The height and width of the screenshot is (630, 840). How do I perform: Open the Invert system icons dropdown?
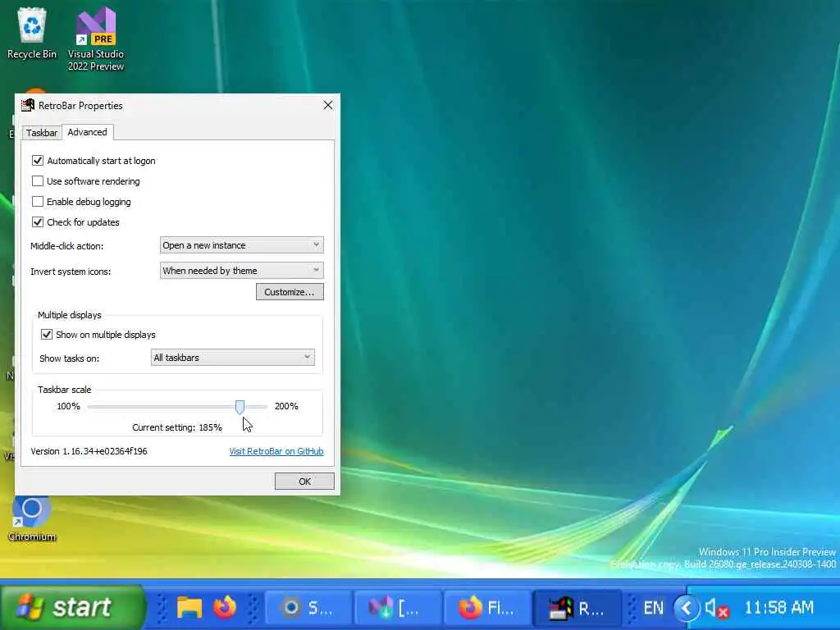point(242,271)
